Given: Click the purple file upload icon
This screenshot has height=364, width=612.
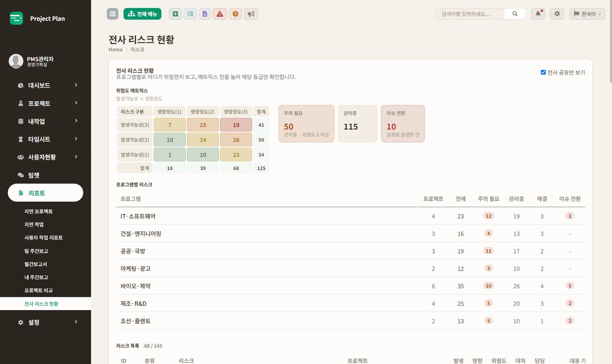Looking at the screenshot, I should pyautogui.click(x=205, y=14).
